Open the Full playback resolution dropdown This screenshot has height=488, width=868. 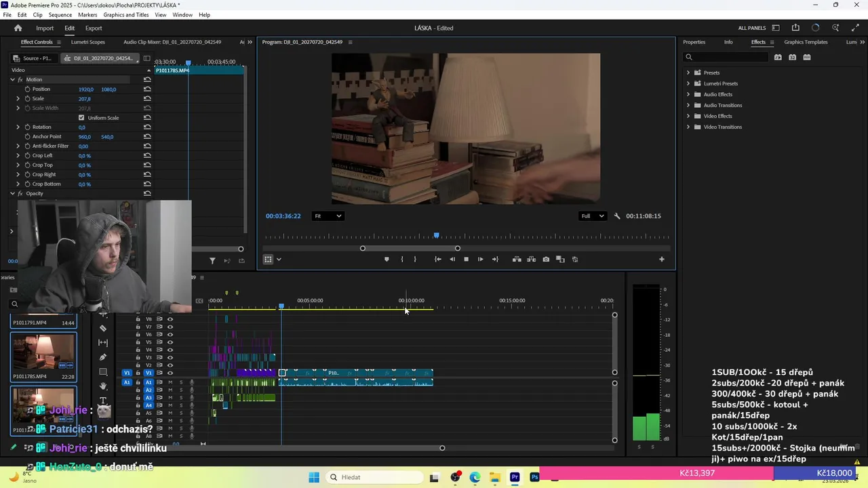(x=592, y=216)
